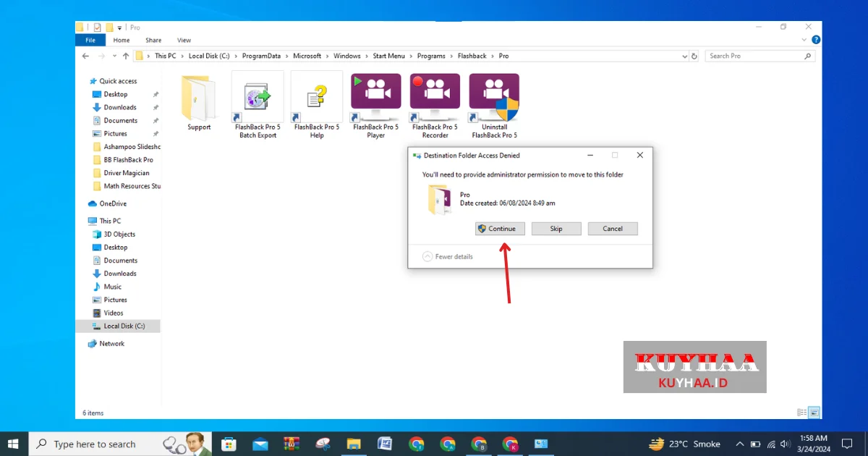Select the FlashBack Pro 5 Help shortcut
Viewport: 868px width, 456px height.
(x=317, y=98)
